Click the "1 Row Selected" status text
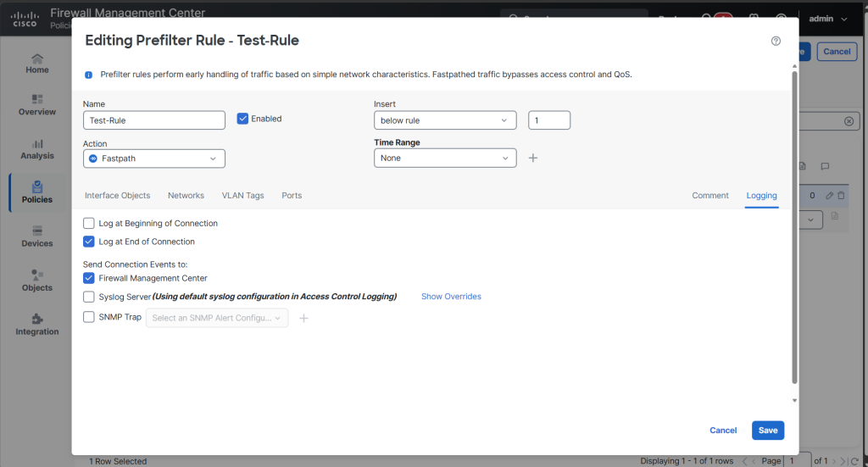 point(118,461)
